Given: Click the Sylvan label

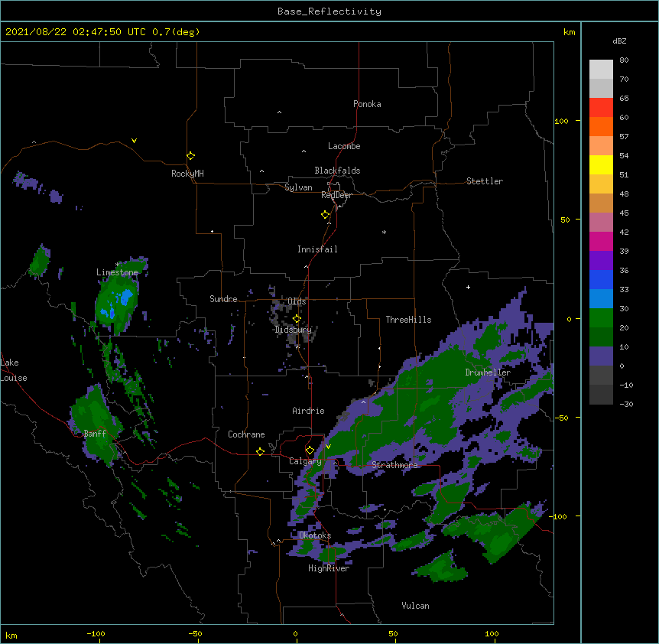Looking at the screenshot, I should (x=298, y=187).
